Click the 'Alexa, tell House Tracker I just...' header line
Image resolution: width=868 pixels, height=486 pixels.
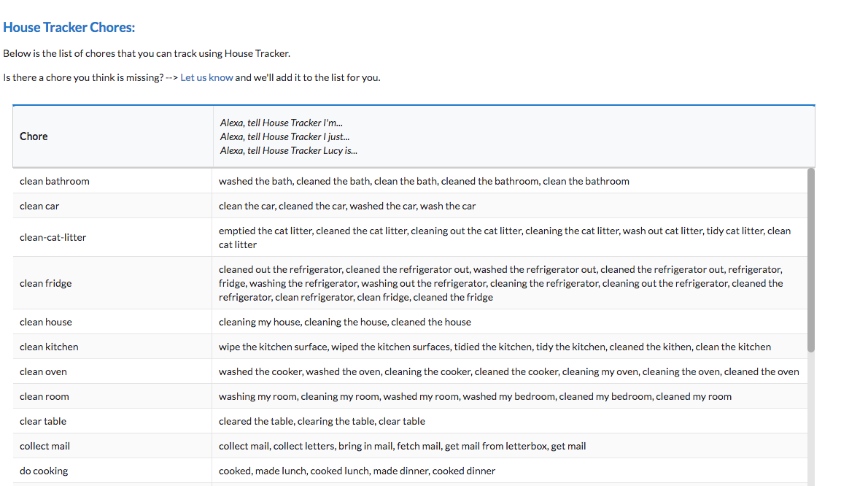click(x=284, y=136)
